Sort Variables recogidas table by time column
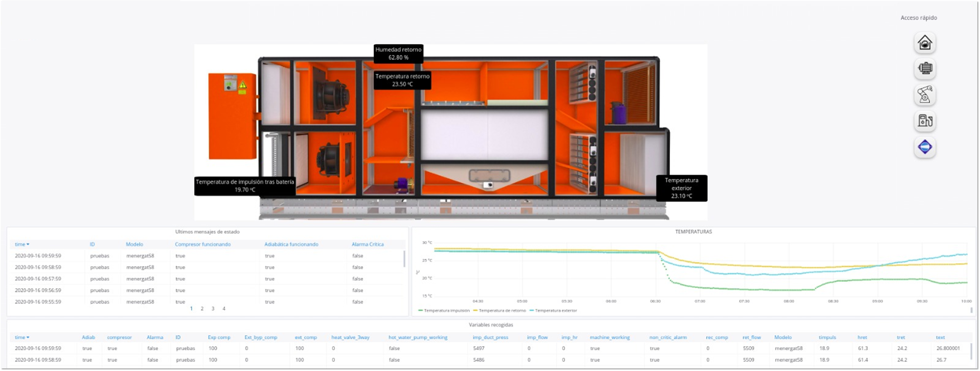Image resolution: width=980 pixels, height=371 pixels. [22, 338]
